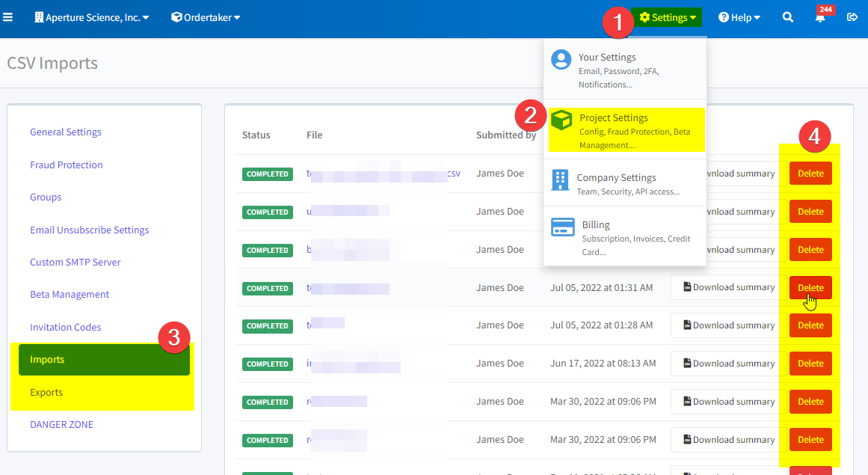Click the Submitted by column header
868x475 pixels.
tap(506, 135)
